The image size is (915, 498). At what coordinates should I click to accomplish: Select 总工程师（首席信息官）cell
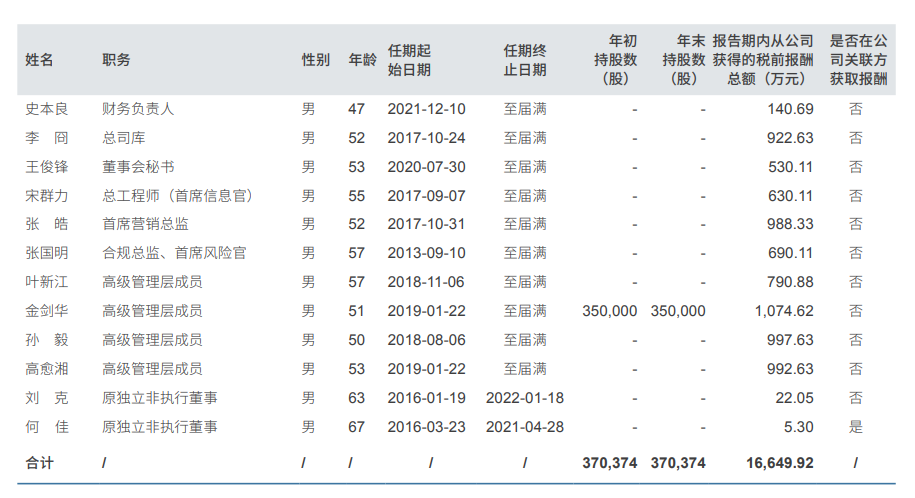177,196
